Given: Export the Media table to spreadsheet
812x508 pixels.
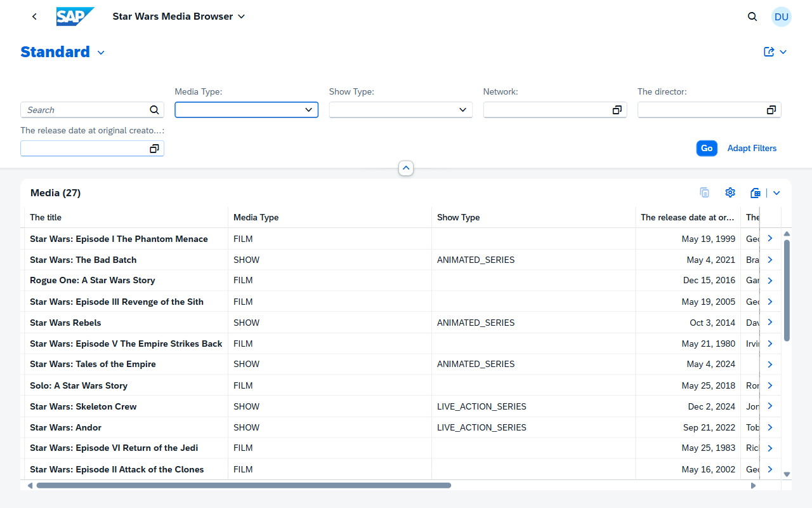Looking at the screenshot, I should coord(755,192).
